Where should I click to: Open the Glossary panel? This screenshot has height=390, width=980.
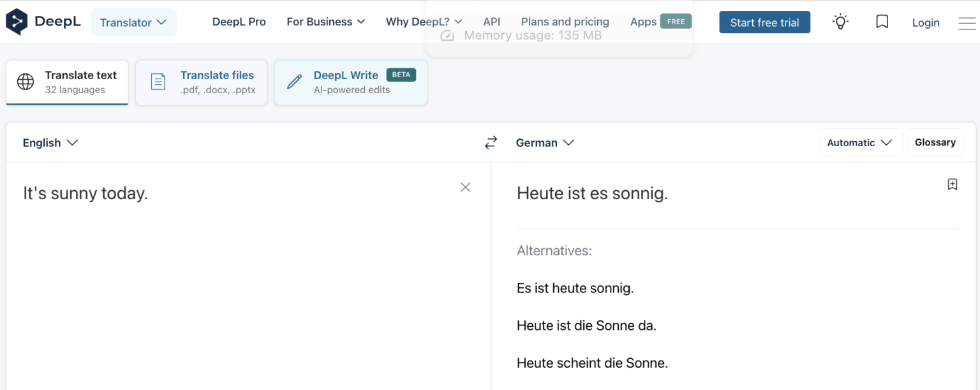click(x=935, y=142)
